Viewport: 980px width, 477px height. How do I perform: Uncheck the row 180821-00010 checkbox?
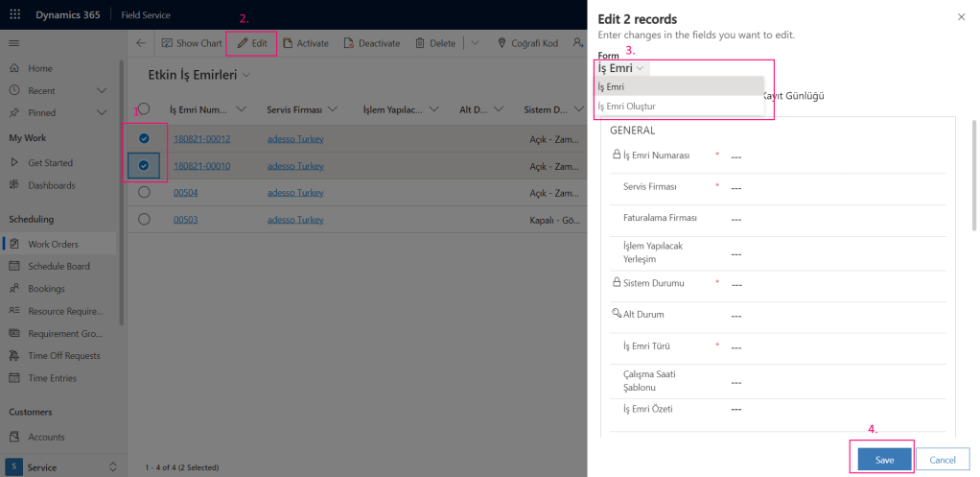point(145,166)
